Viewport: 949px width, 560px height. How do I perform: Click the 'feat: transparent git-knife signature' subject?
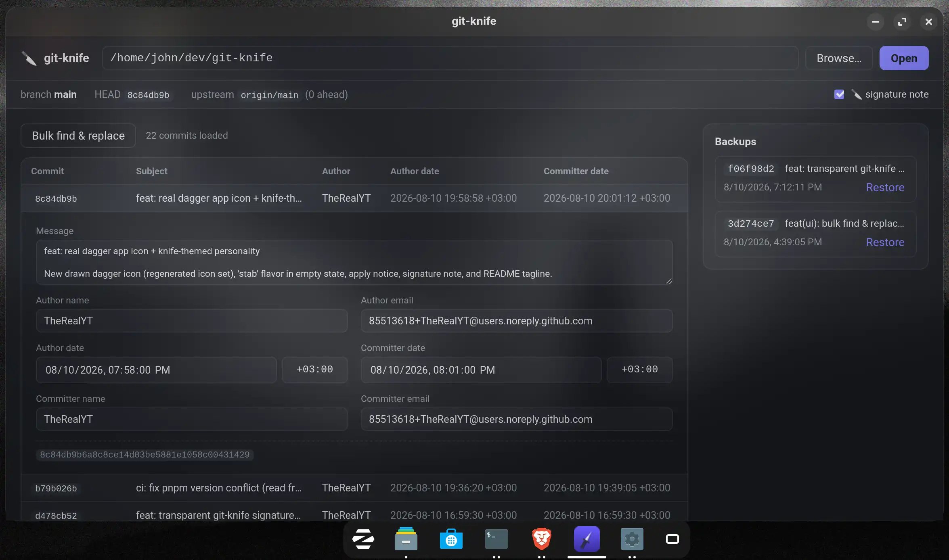pos(218,515)
